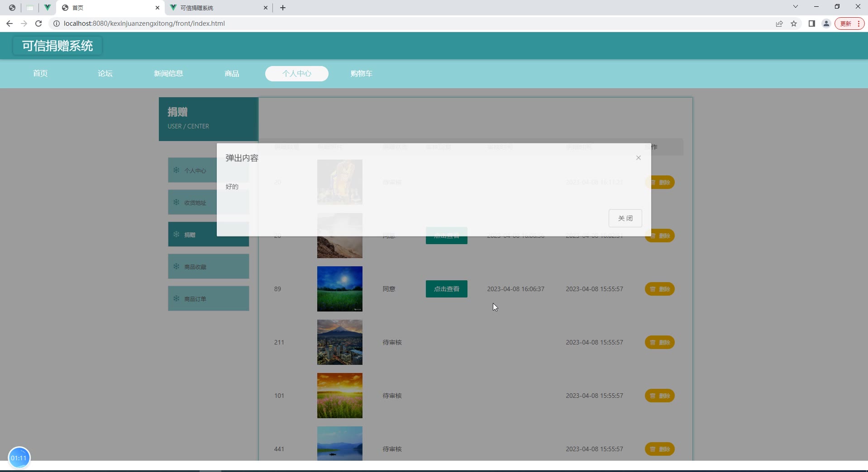Screen dimensions: 868x472
Task: Click the 关闭 button in the dialog
Action: coord(625,218)
